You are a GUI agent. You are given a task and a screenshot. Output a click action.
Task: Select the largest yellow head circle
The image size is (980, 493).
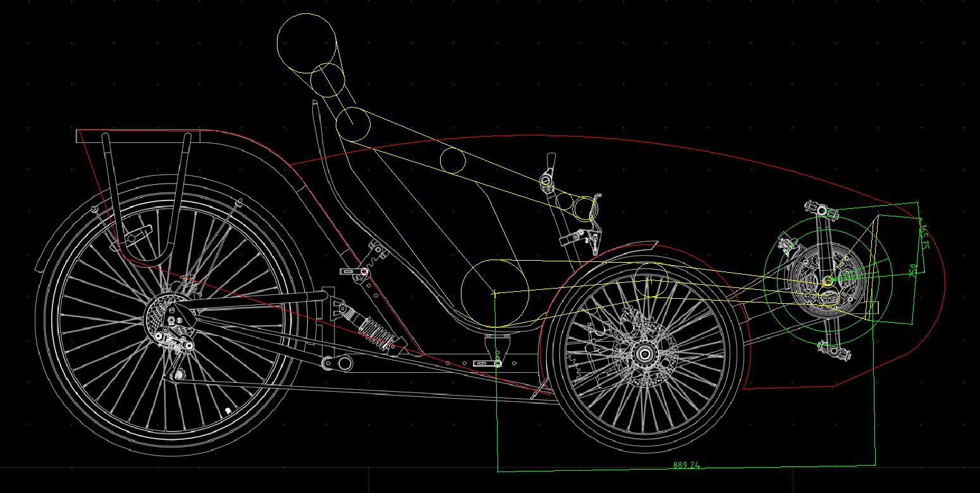pyautogui.click(x=307, y=43)
